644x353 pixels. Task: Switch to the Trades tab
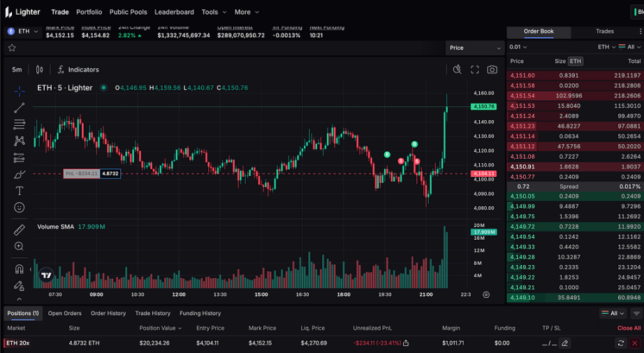pyautogui.click(x=605, y=31)
